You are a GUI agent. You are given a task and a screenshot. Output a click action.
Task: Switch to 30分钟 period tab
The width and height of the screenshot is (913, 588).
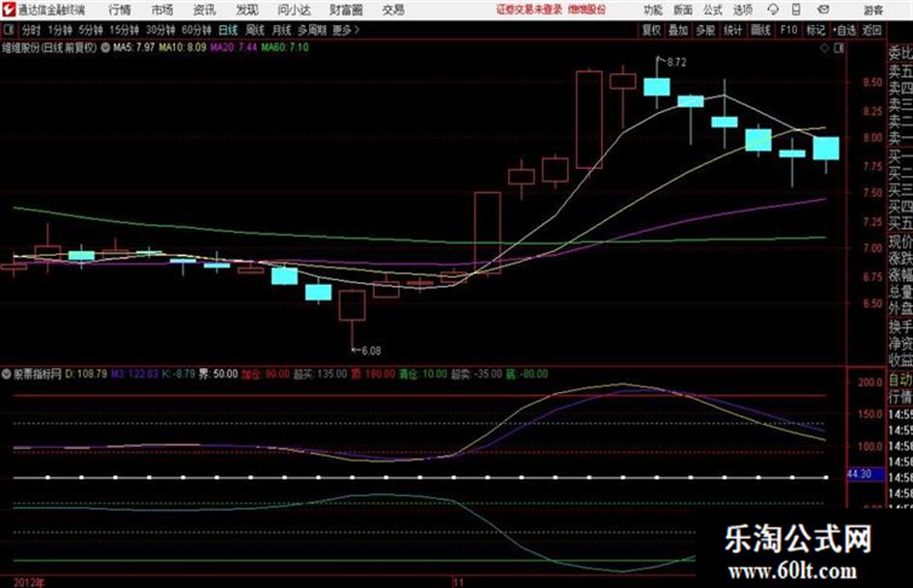160,30
